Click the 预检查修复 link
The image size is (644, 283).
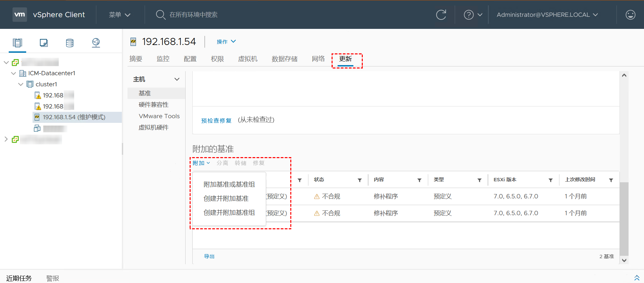point(216,121)
